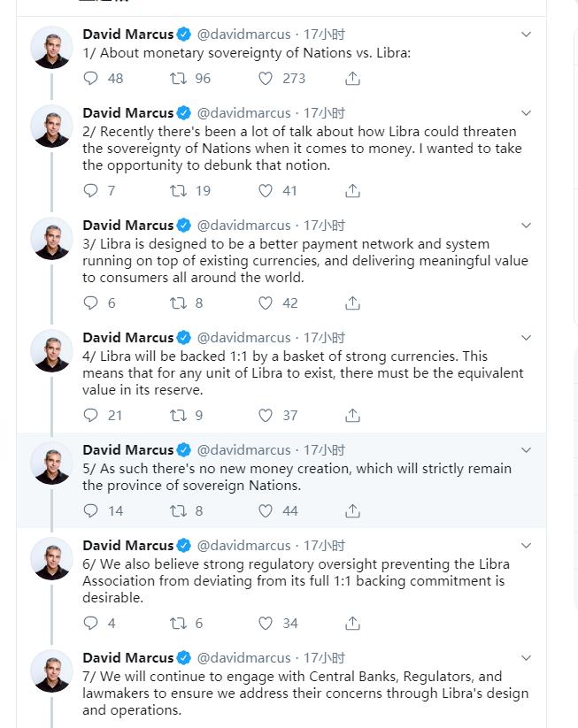
Task: Open the chevron menu on the 1/ tweet
Action: point(526,34)
